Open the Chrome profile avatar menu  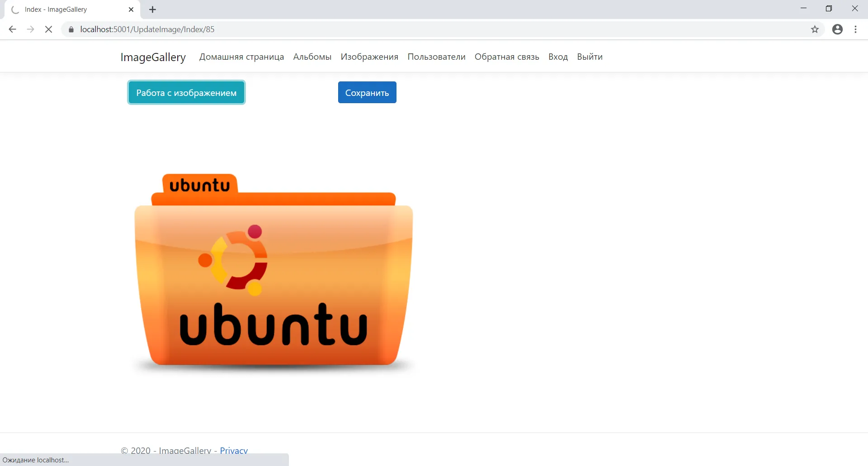pyautogui.click(x=837, y=29)
